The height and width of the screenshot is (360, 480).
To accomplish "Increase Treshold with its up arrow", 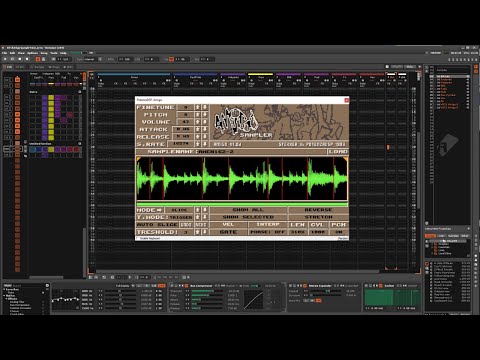I will 197,232.
